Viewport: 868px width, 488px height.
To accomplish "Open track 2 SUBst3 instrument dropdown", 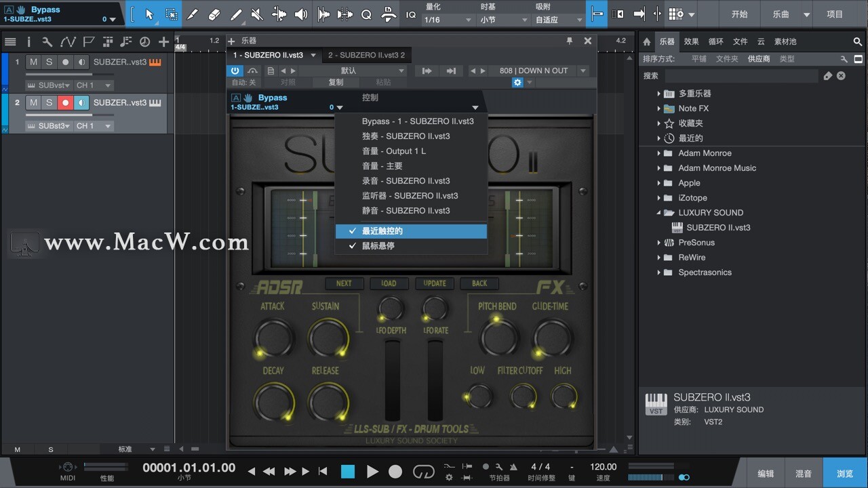I will click(49, 126).
